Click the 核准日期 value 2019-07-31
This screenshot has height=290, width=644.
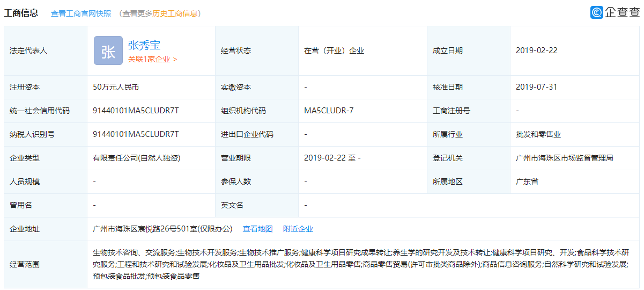click(x=536, y=87)
